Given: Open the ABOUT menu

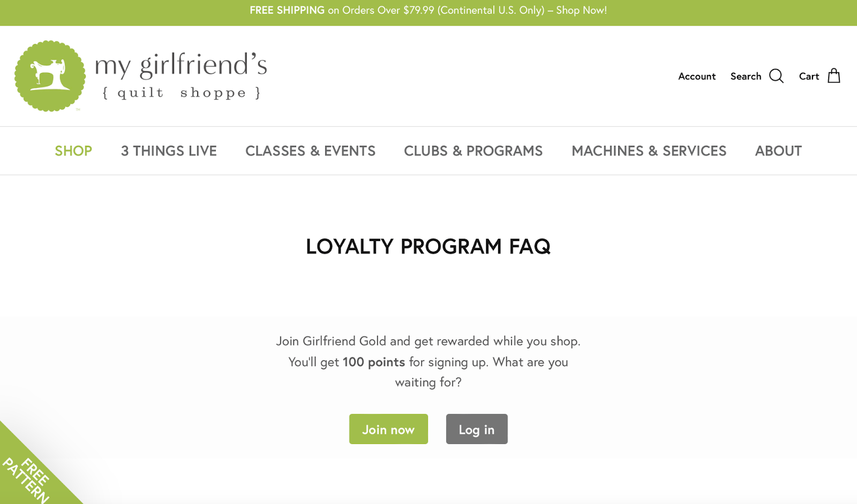Looking at the screenshot, I should [778, 151].
